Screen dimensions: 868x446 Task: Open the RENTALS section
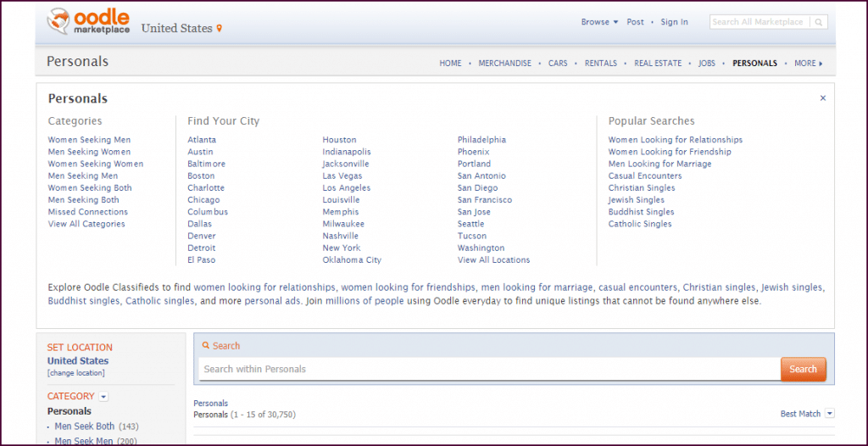(x=601, y=63)
